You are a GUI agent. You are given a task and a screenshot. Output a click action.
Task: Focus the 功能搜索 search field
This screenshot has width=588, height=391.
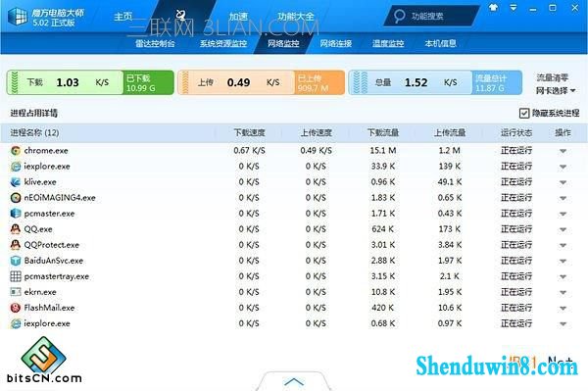point(431,16)
